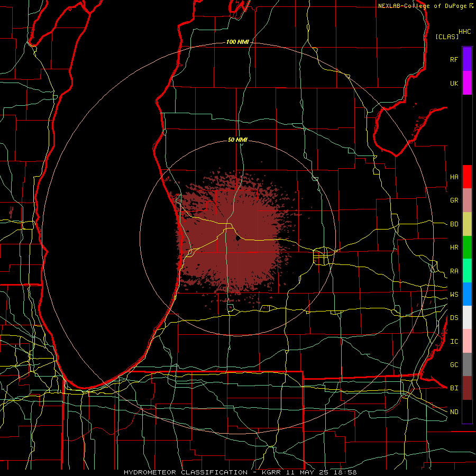Click the RF purple legend swatch
Viewport: 476px width, 476px height.
point(467,59)
